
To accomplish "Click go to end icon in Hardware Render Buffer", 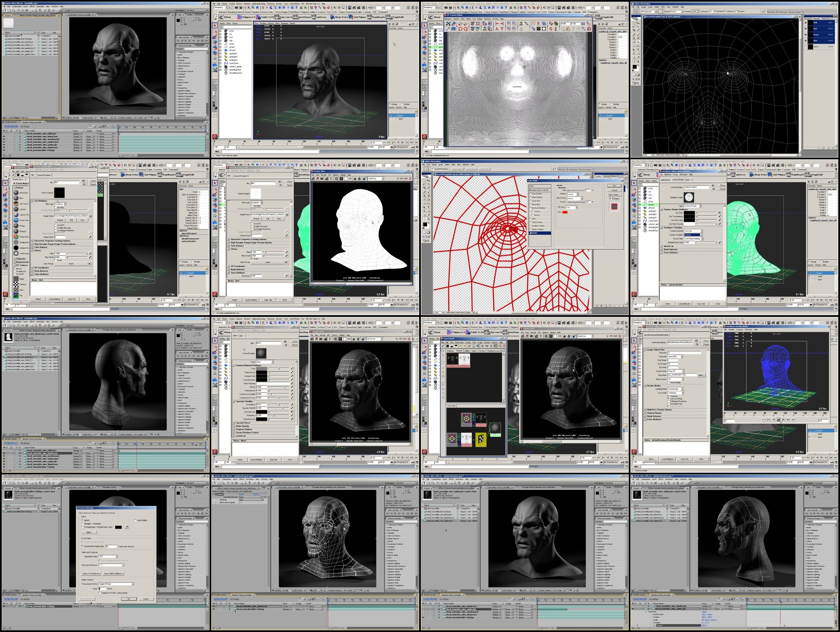I will [x=793, y=420].
